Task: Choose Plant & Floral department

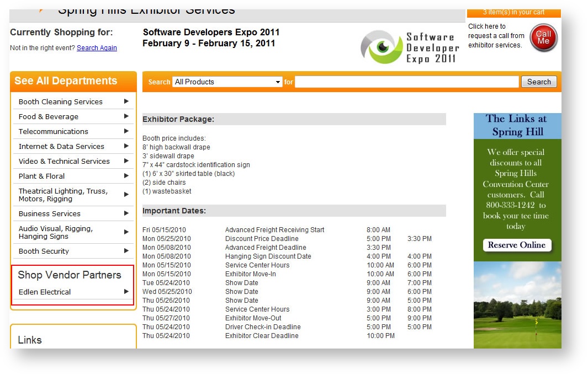Action: click(x=41, y=176)
